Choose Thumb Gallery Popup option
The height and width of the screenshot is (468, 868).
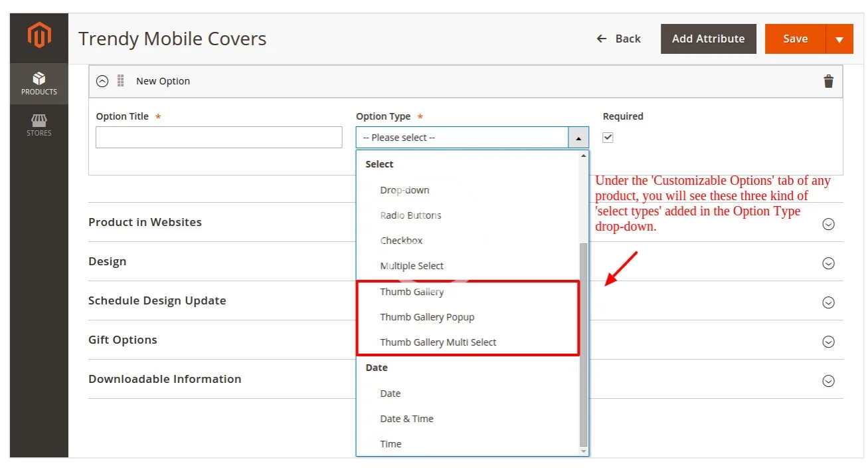pyautogui.click(x=427, y=317)
